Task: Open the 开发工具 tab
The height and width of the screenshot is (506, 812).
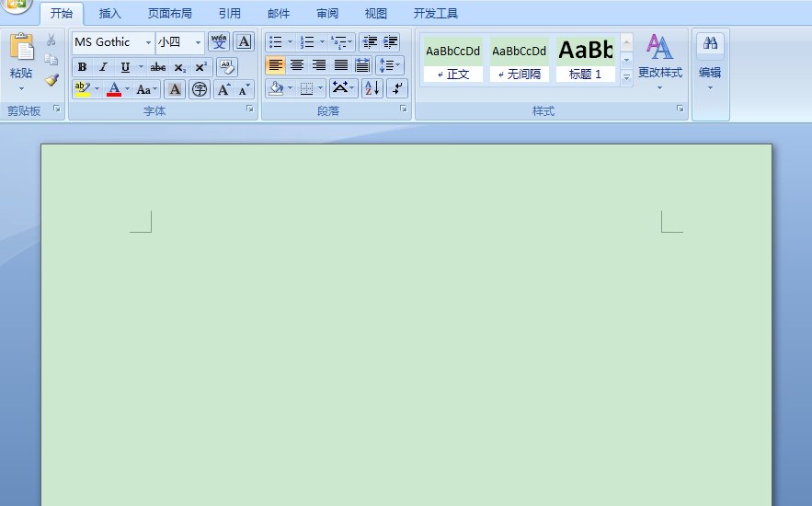Action: (x=436, y=14)
